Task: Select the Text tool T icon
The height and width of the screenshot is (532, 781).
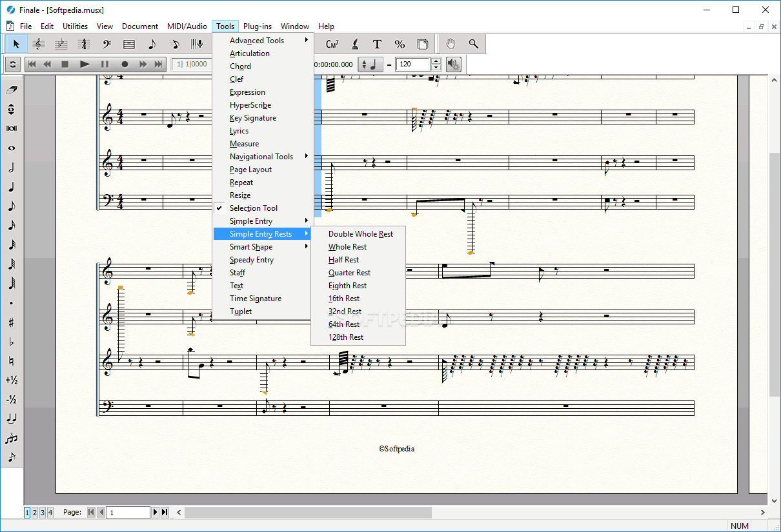Action: pos(377,44)
